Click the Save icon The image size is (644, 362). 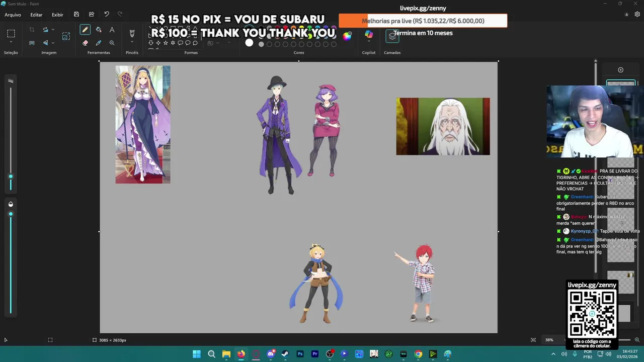pyautogui.click(x=76, y=15)
